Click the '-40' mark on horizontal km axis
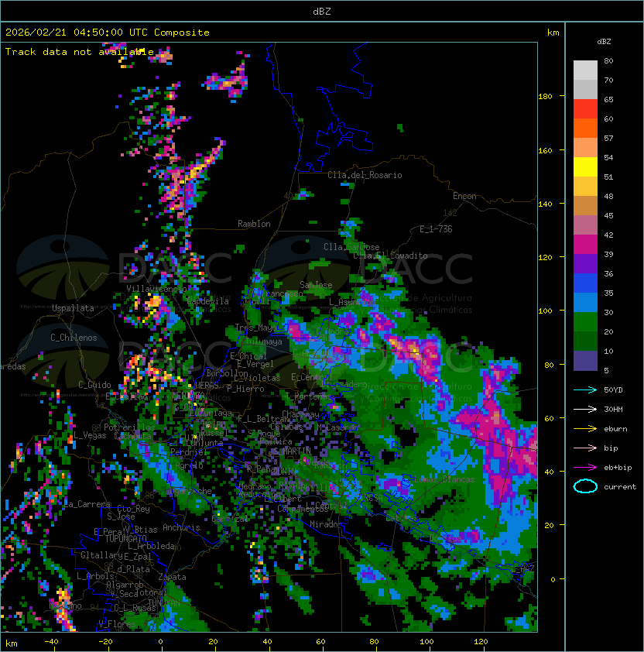This screenshot has height=652, width=644. point(51,642)
